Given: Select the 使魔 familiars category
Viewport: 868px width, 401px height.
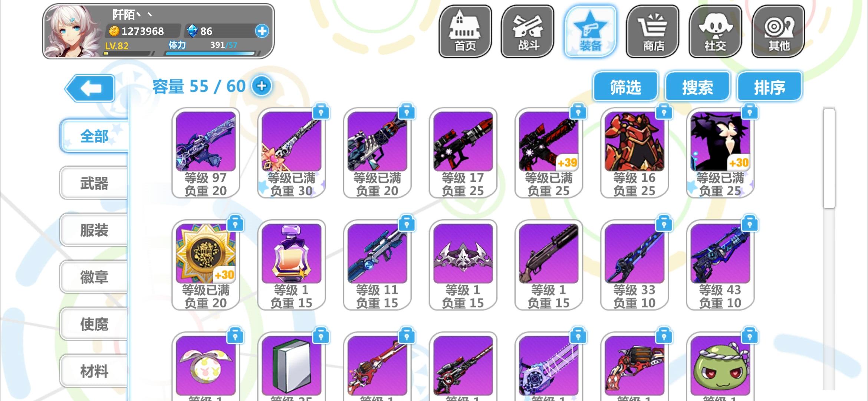Looking at the screenshot, I should pyautogui.click(x=94, y=324).
